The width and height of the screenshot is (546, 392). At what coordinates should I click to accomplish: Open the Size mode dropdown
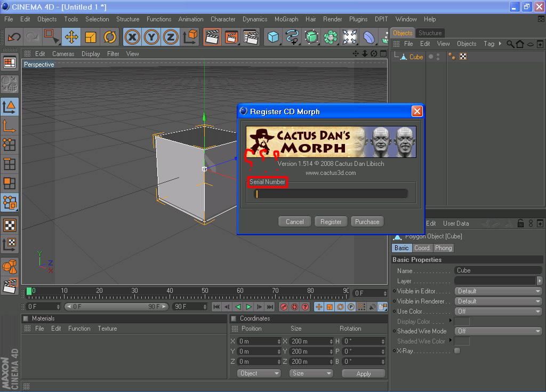pos(311,373)
